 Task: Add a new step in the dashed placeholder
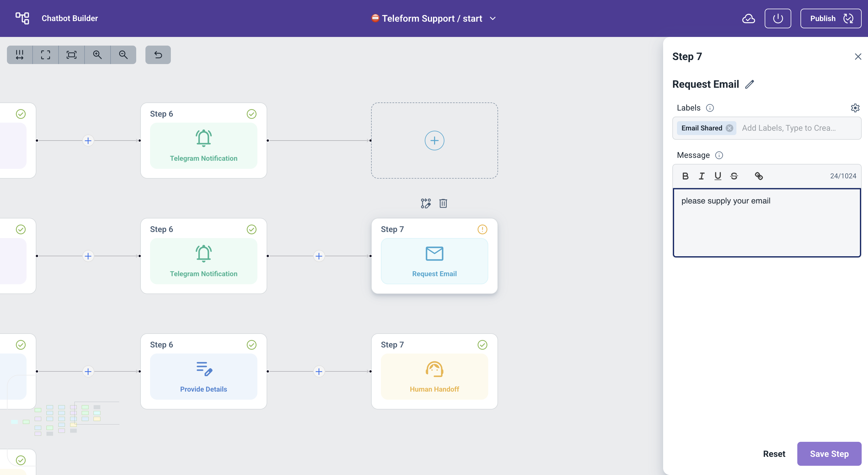point(434,141)
